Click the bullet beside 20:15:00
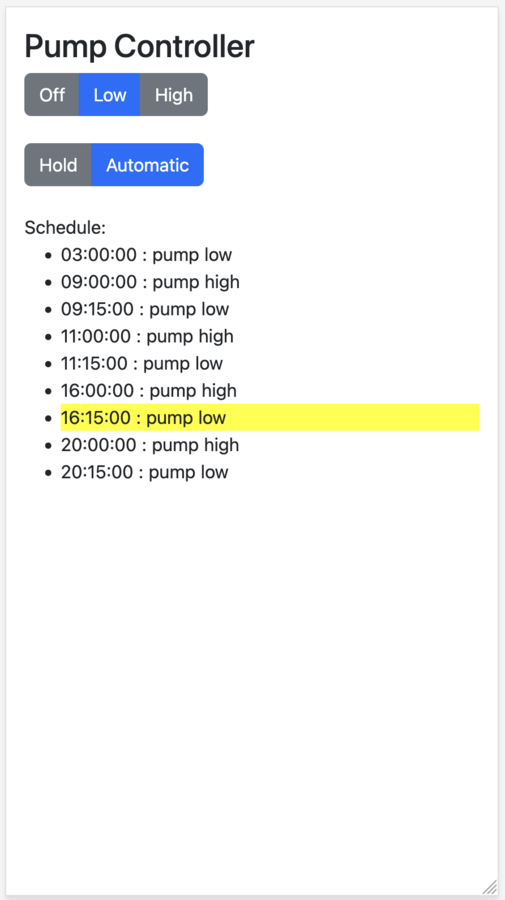505x900 pixels. [x=49, y=472]
